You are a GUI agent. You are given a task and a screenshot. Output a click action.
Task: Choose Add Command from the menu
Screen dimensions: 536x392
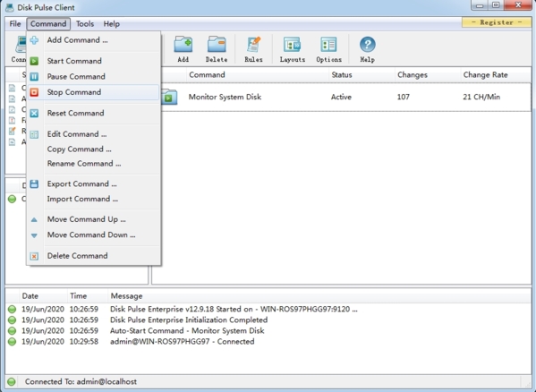click(x=93, y=40)
